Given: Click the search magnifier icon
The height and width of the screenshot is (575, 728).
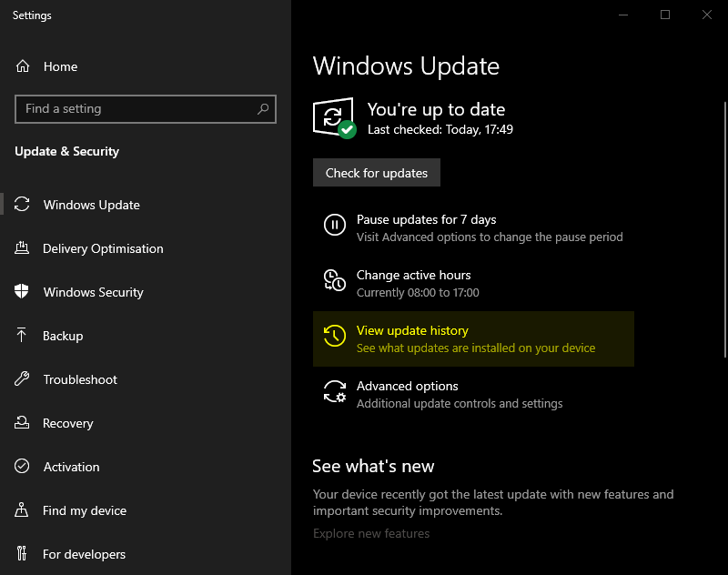Looking at the screenshot, I should (x=263, y=108).
